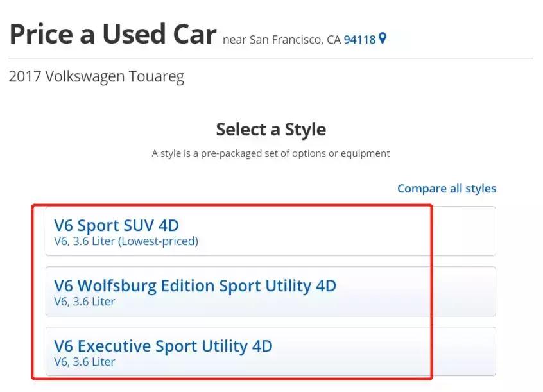The width and height of the screenshot is (543, 392).
Task: Click the word Executive in third style
Action: [x=114, y=346]
